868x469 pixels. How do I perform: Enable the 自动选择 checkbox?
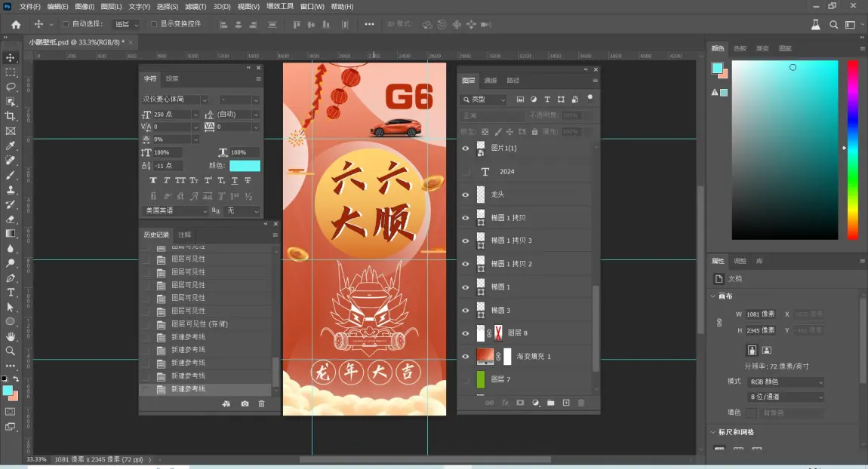pos(66,24)
